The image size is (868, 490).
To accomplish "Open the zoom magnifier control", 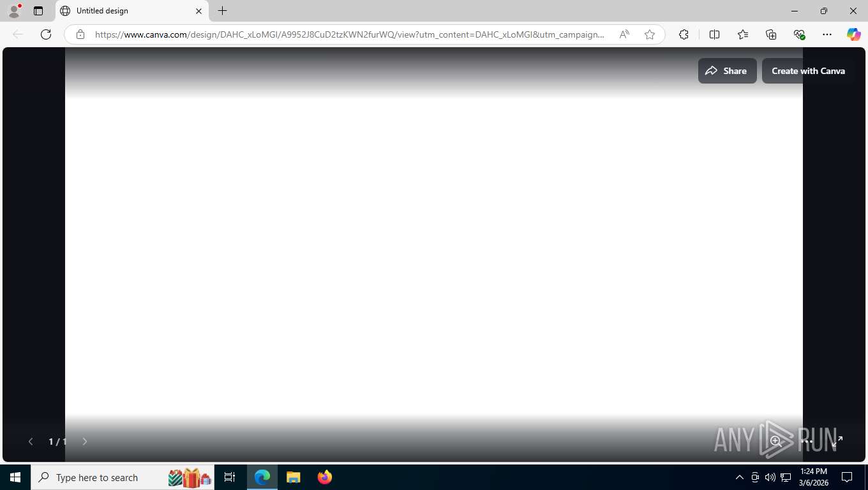I will pos(775,441).
